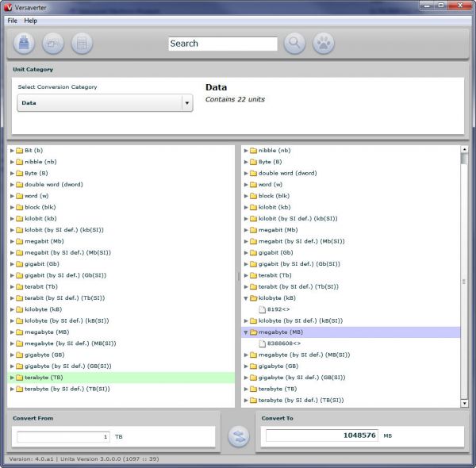This screenshot has height=468, width=476.
Task: Select the 8192<> entry under kilobyte
Action: (x=278, y=309)
